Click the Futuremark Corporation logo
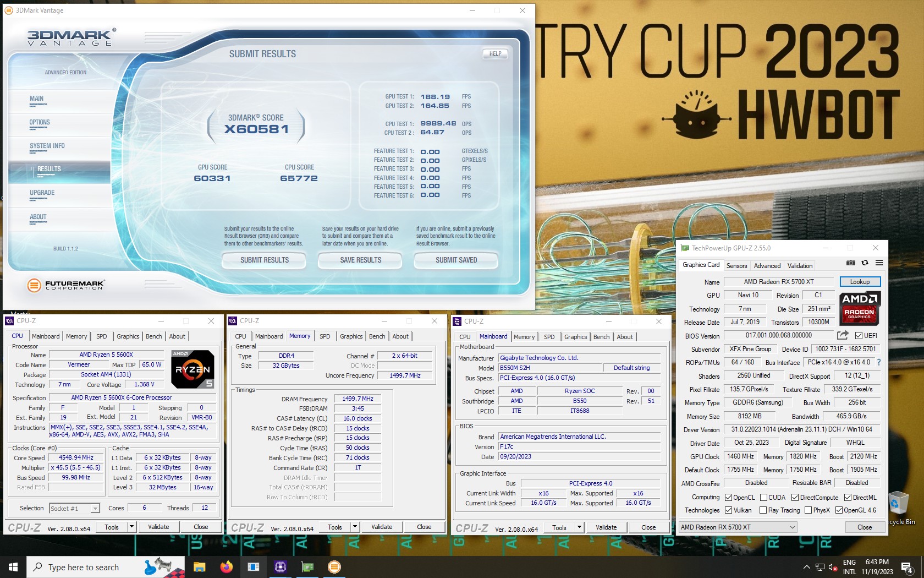Screen dimensions: 924x578 (x=65, y=285)
